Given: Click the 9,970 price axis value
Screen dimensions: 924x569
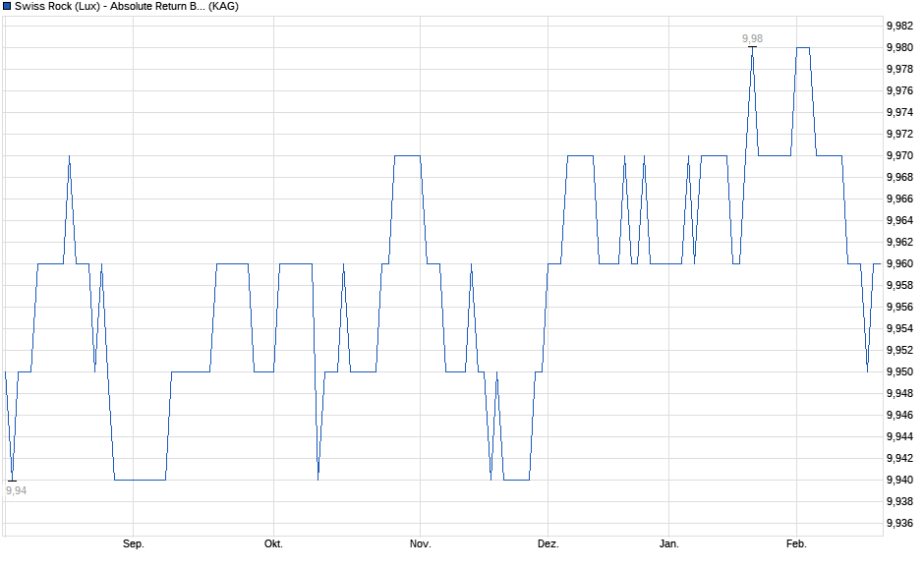Looking at the screenshot, I should [899, 155].
